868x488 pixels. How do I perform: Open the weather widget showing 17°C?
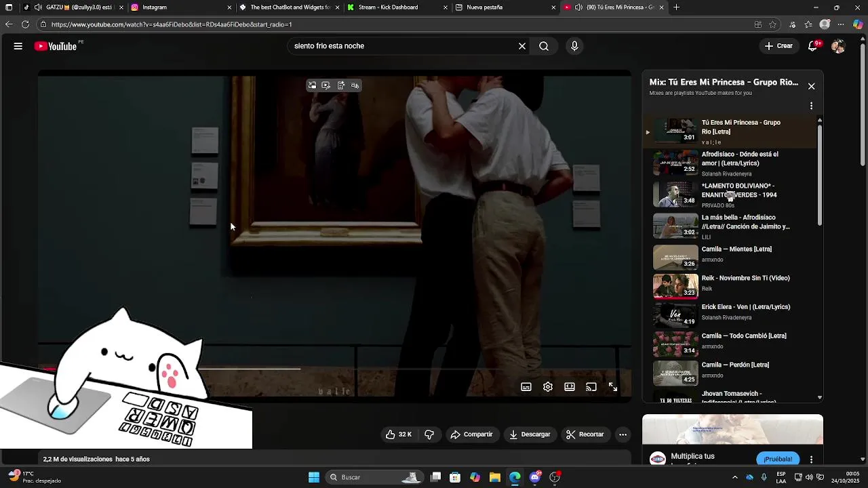(34, 477)
